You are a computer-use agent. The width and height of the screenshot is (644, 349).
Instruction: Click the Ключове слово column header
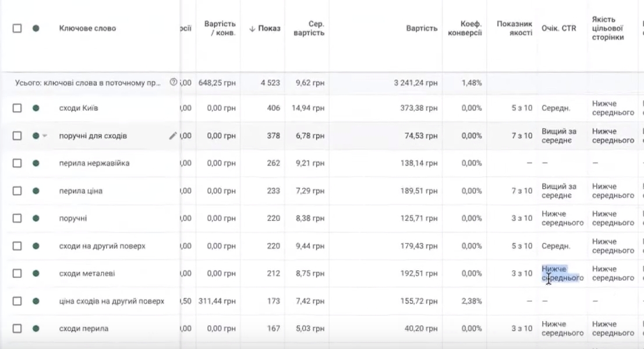click(87, 29)
